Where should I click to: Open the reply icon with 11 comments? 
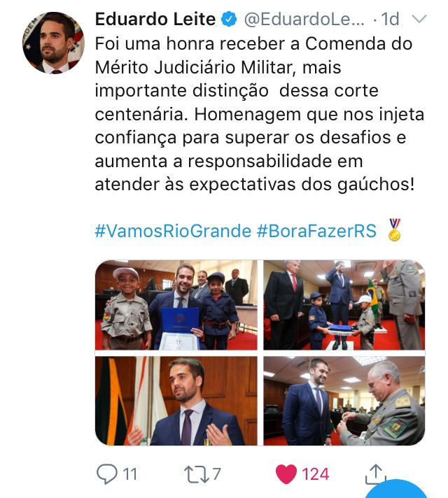pos(107,474)
